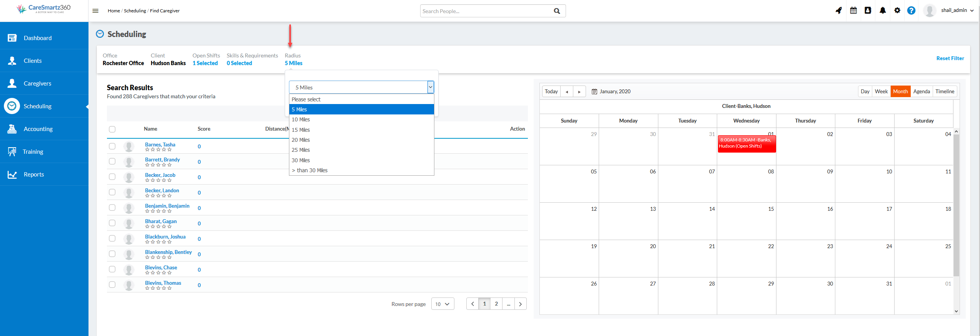Toggle the select-all checkbox in table header

(112, 129)
